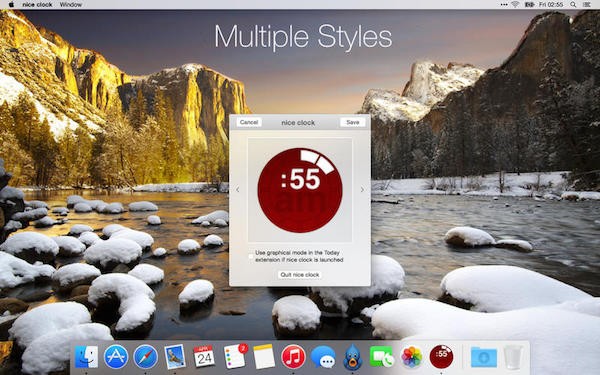
Task: Cancel the nice clock preferences
Action: 249,122
